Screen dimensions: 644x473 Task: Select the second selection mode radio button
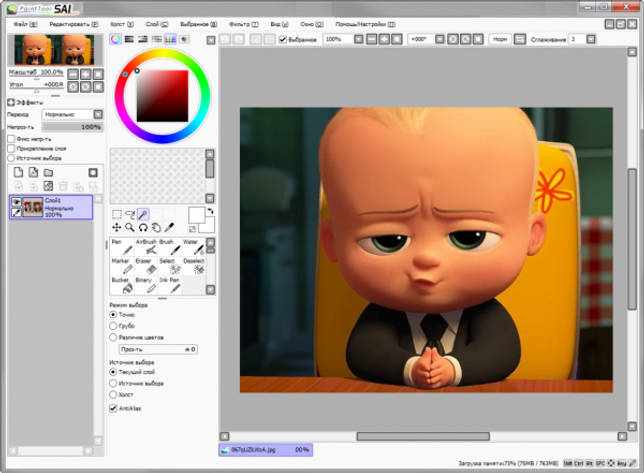113,326
